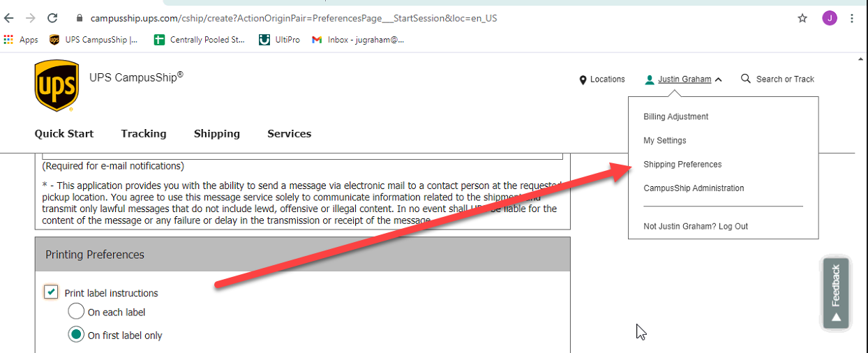Open the Tracking menu

tap(144, 134)
